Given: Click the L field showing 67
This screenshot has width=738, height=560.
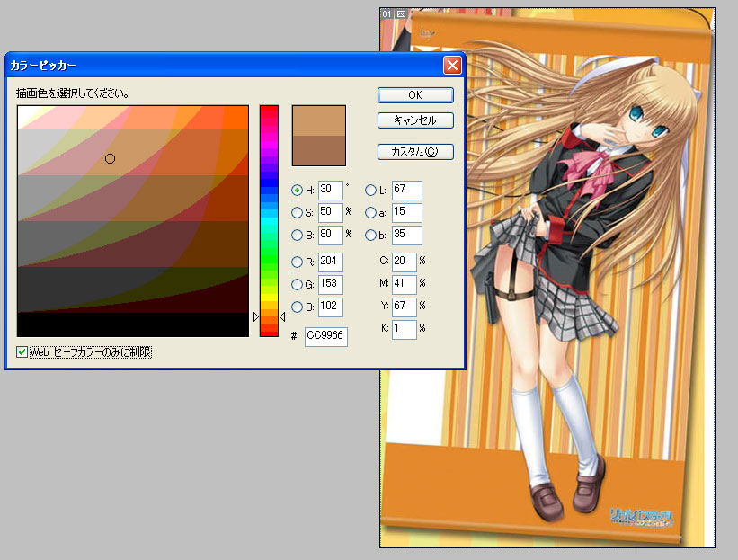Looking at the screenshot, I should (407, 190).
